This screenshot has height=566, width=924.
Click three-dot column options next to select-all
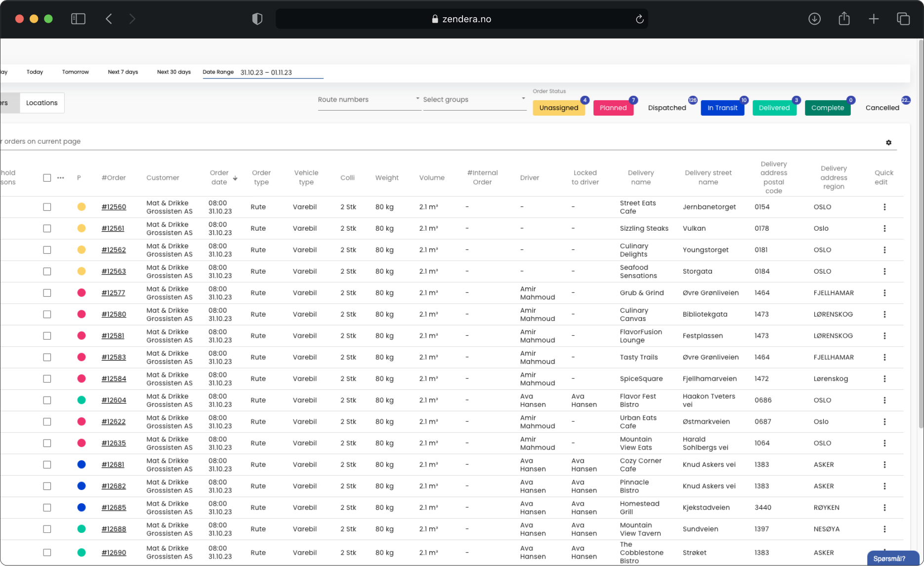click(61, 178)
